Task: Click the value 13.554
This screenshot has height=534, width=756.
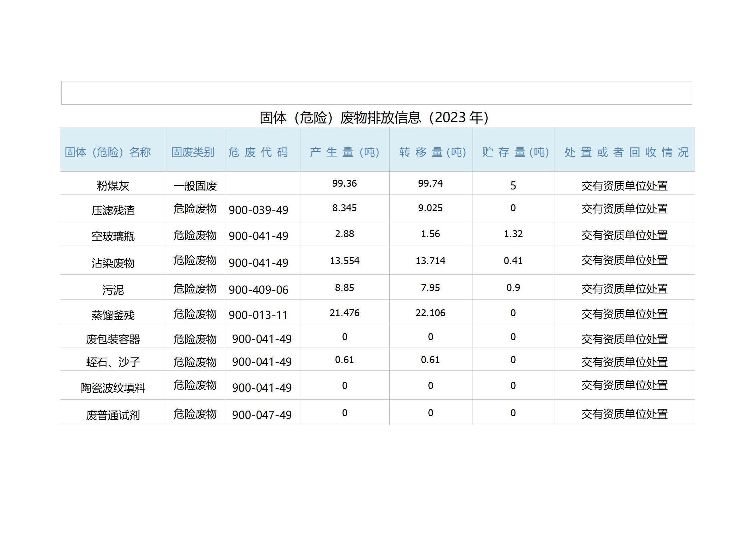Action: pyautogui.click(x=344, y=261)
